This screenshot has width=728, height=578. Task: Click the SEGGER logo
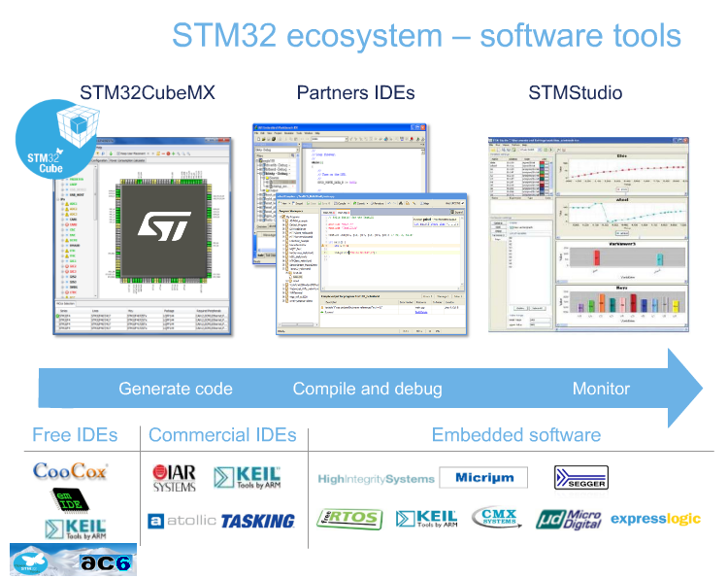click(581, 477)
